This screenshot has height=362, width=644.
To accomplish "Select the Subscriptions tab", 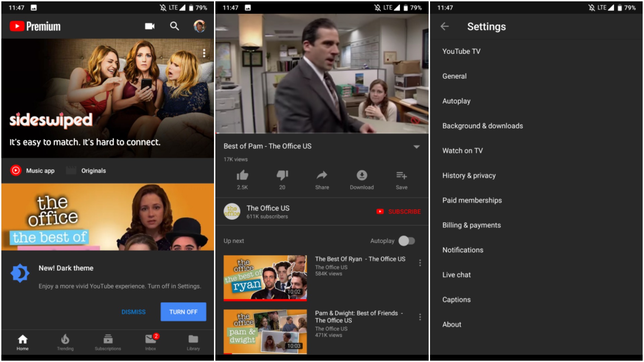I will (108, 342).
